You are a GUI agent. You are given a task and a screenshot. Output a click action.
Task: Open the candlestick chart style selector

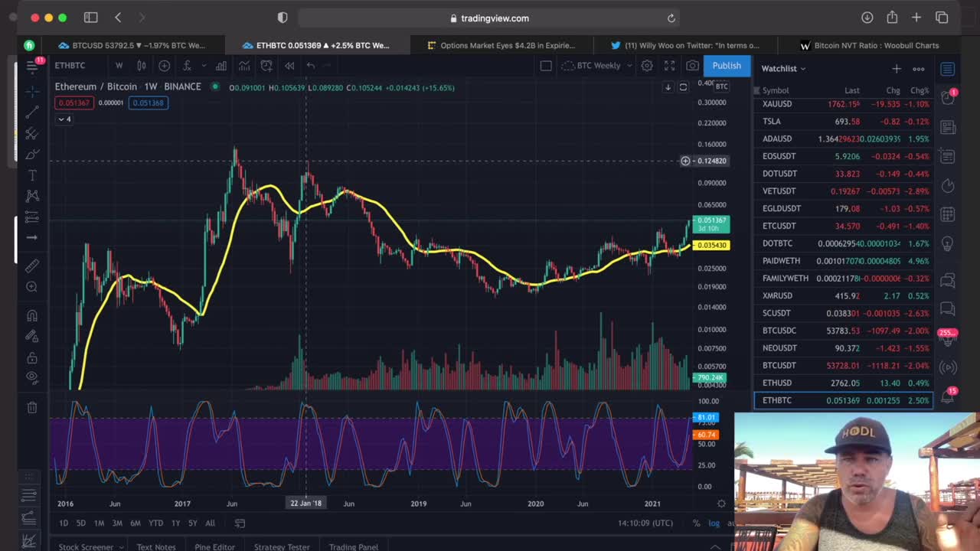pos(142,66)
